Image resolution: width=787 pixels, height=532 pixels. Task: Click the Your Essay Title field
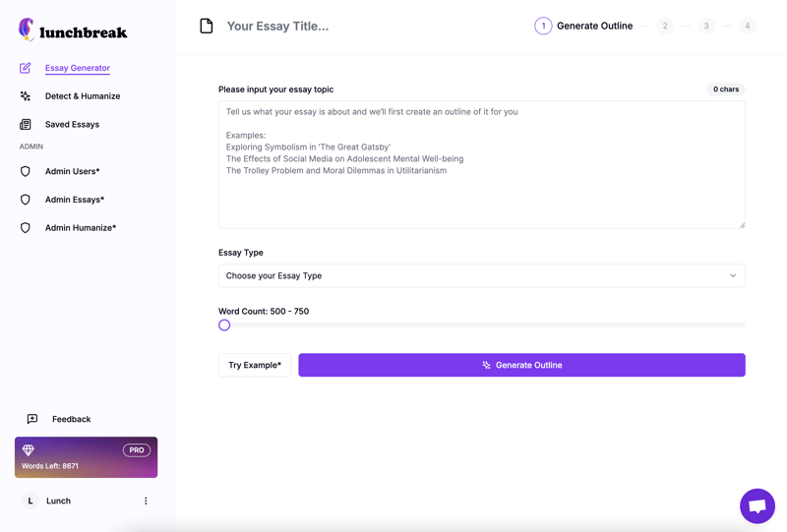click(x=278, y=27)
